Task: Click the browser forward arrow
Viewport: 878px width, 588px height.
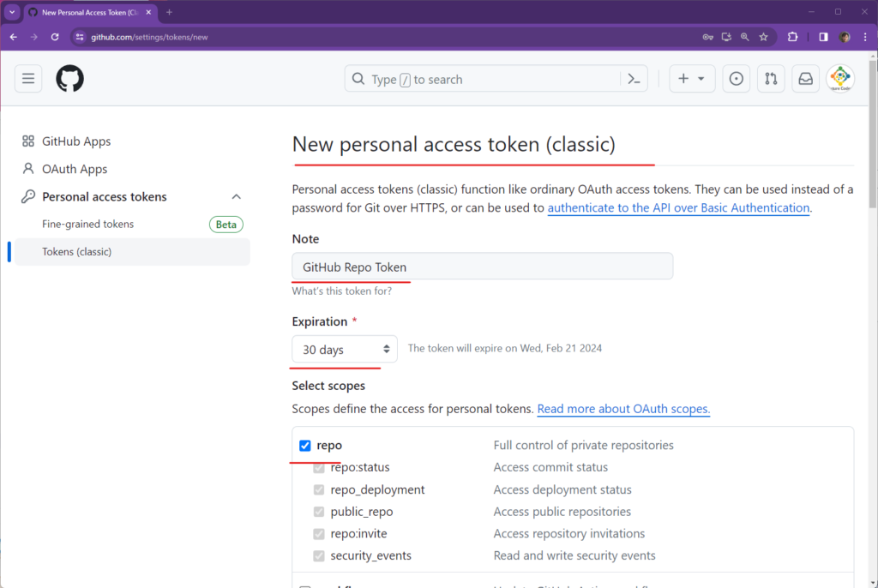Action: (x=34, y=37)
